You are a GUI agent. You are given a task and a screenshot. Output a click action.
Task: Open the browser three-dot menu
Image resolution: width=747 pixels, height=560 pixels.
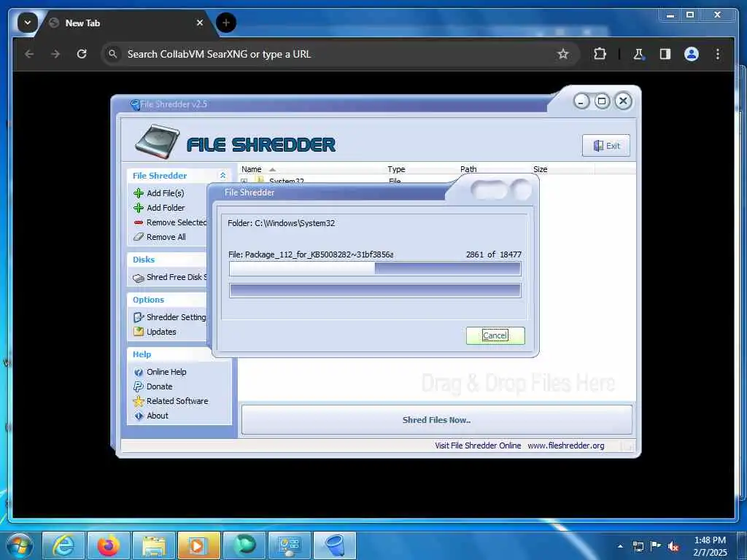(x=718, y=54)
